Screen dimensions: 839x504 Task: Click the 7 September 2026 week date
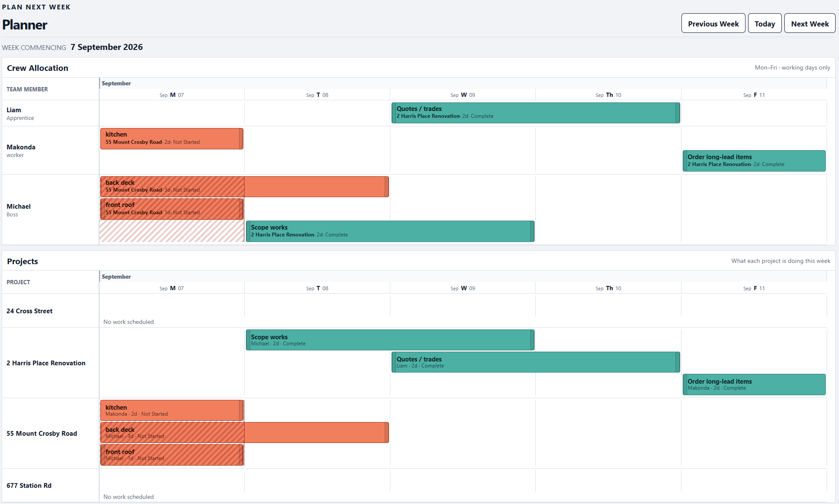point(107,47)
